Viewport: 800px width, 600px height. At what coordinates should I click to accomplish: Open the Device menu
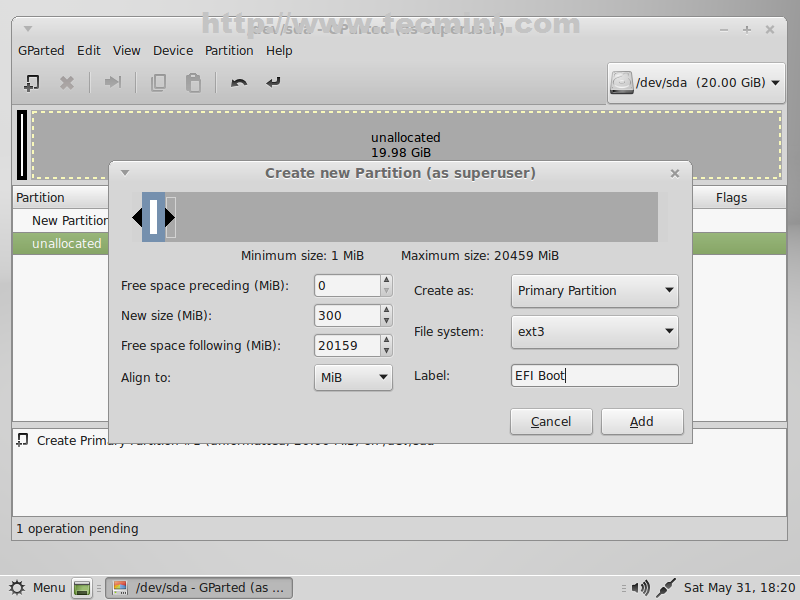[173, 51]
